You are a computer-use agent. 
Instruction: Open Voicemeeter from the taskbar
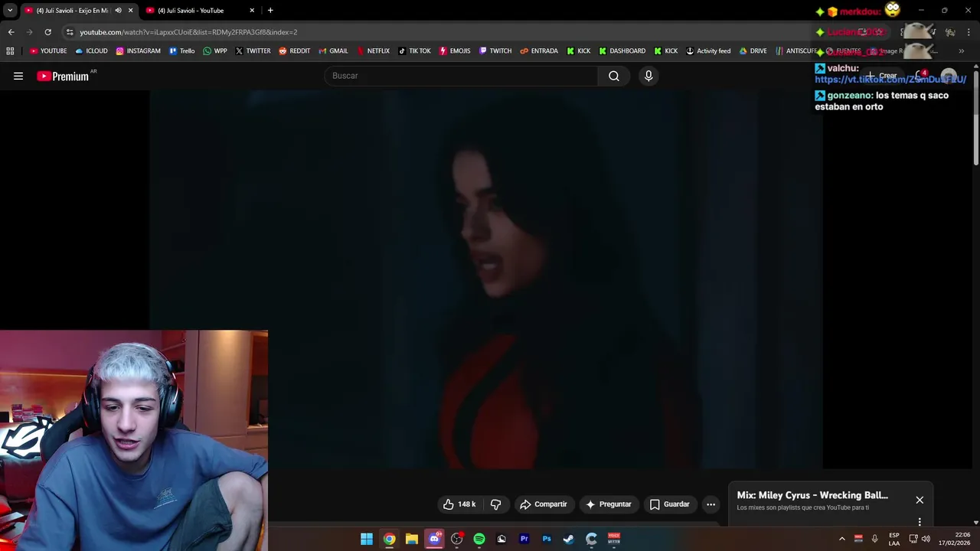pyautogui.click(x=614, y=539)
